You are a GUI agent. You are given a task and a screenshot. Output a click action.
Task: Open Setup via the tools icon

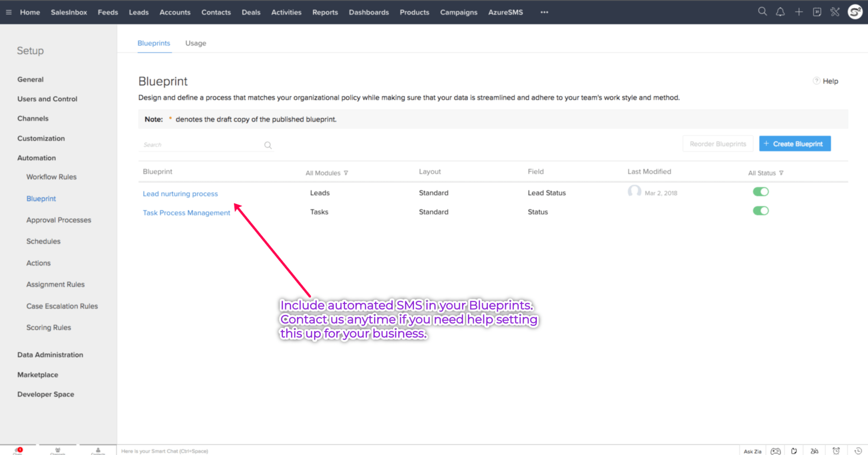(835, 12)
